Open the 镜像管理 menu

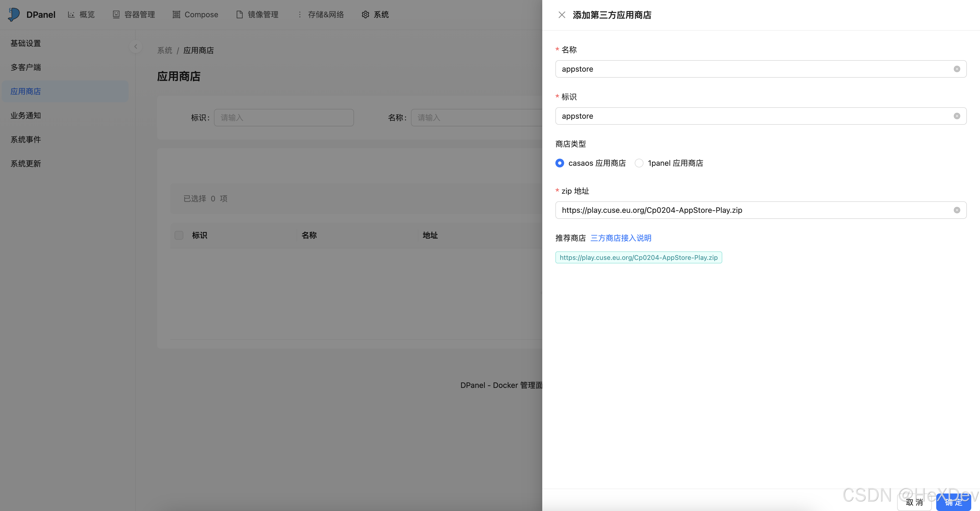[257, 14]
